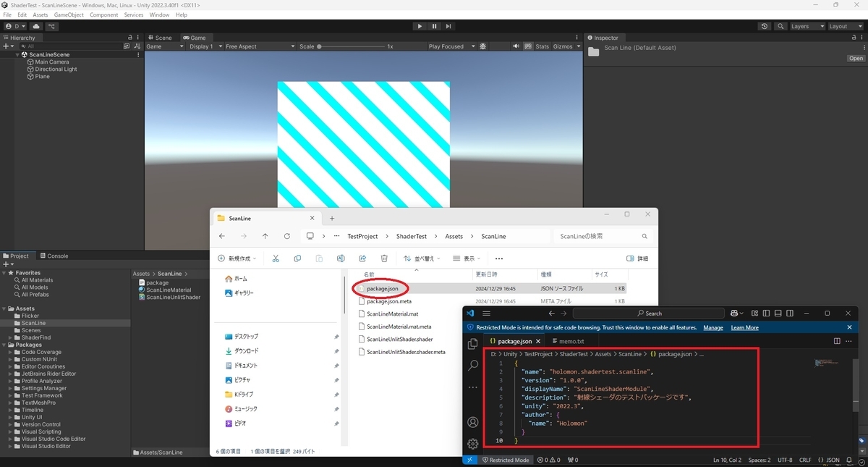Viewport: 868px width, 467px height.
Task: Click the Learn More link in VS Code banner
Action: pos(744,327)
